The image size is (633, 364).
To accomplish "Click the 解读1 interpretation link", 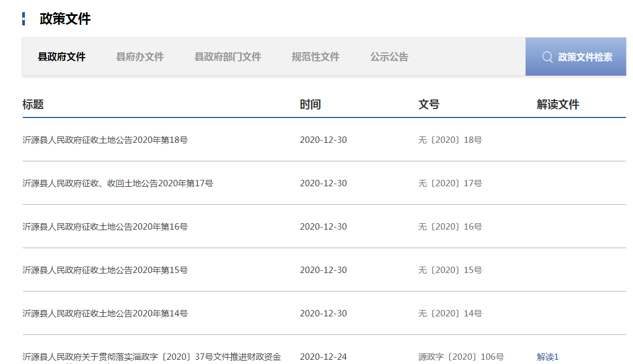I will pyautogui.click(x=547, y=357).
